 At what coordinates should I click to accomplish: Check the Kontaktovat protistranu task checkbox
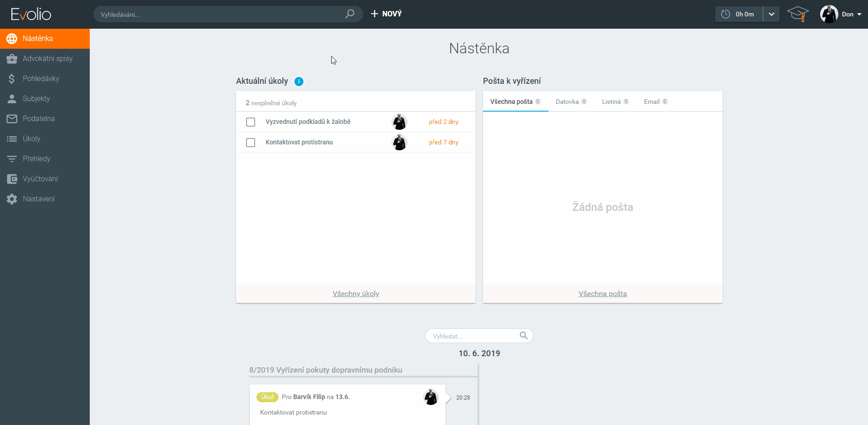point(251,143)
